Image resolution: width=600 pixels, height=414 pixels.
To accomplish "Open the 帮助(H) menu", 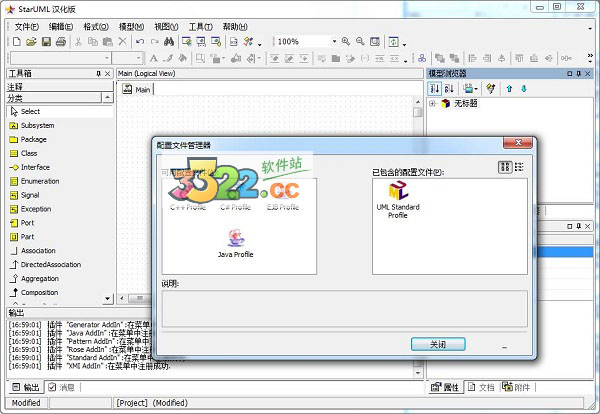I will (x=235, y=27).
